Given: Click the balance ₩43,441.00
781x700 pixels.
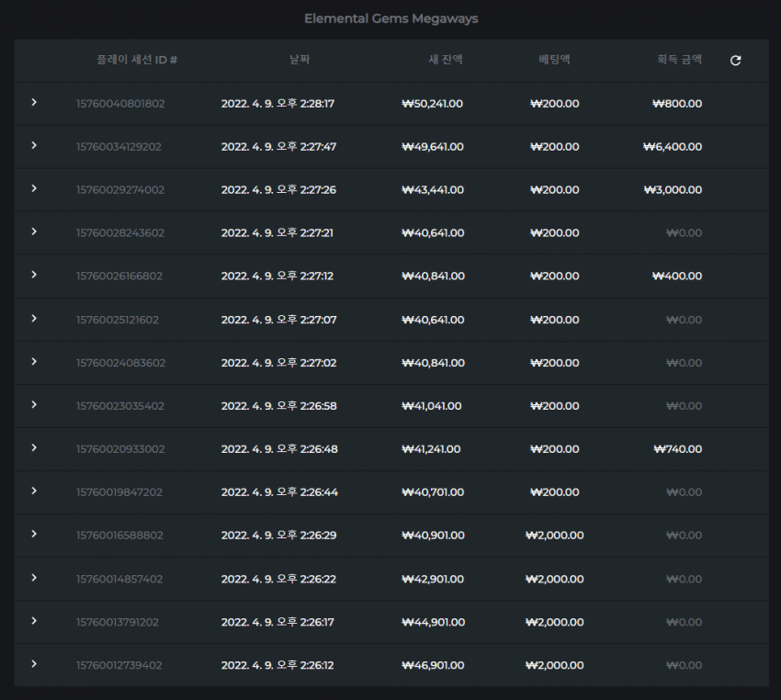Looking at the screenshot, I should click(x=433, y=189).
